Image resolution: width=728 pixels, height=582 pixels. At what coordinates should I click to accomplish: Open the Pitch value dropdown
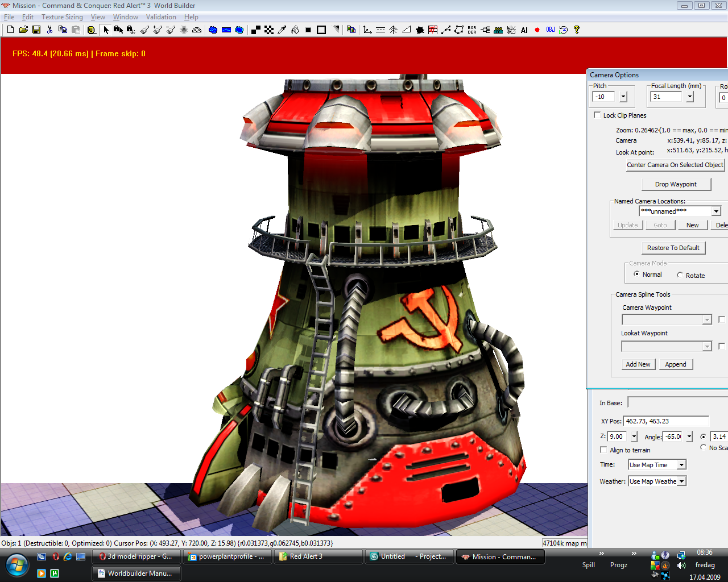(623, 97)
